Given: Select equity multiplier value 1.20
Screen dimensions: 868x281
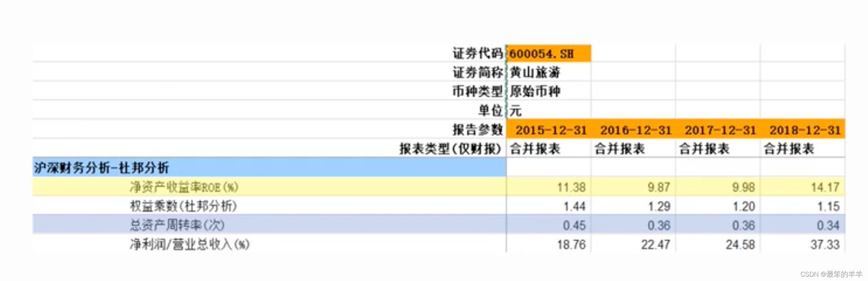Looking at the screenshot, I should pyautogui.click(x=744, y=206).
